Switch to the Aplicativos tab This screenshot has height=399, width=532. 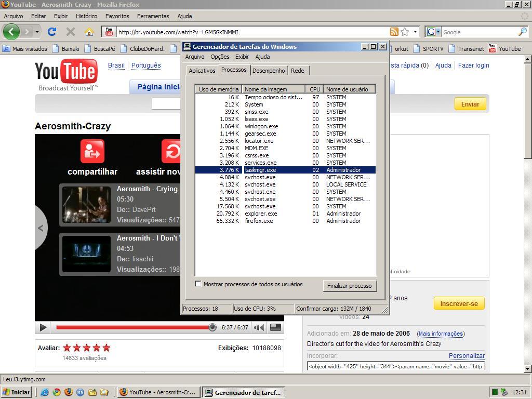(x=202, y=71)
